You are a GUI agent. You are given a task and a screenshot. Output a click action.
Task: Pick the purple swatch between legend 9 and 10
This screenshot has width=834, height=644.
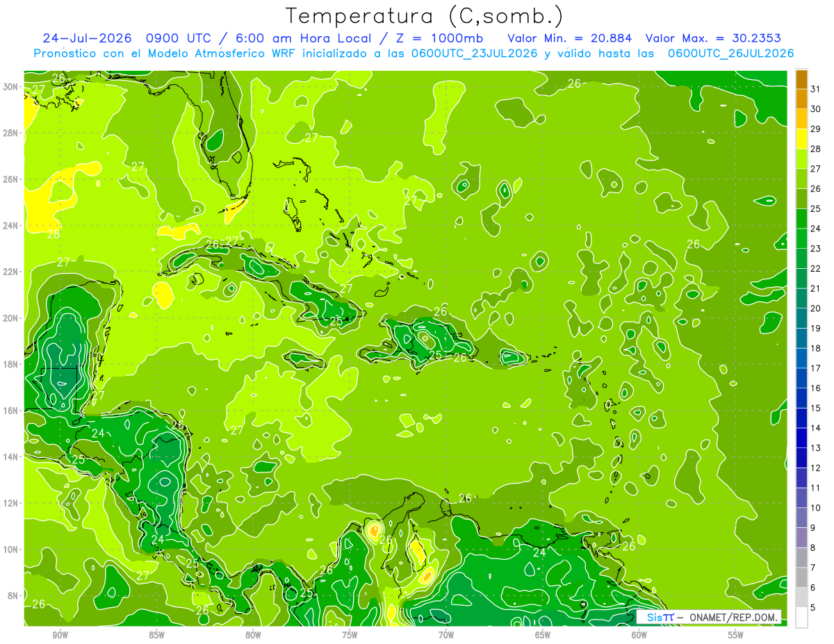[801, 518]
